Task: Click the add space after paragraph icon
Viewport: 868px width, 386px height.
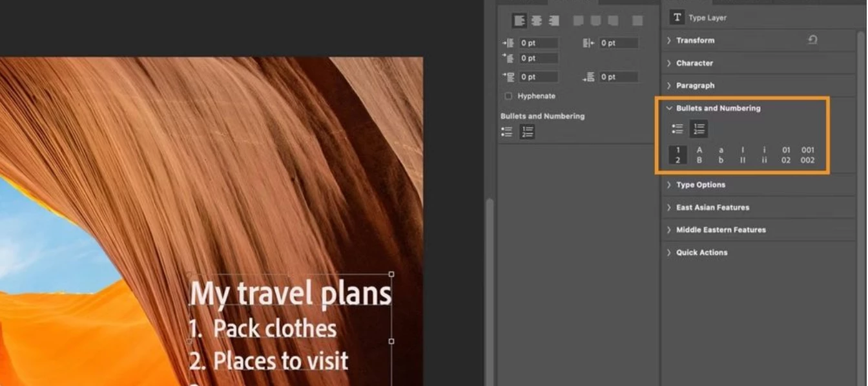Action: coord(588,77)
